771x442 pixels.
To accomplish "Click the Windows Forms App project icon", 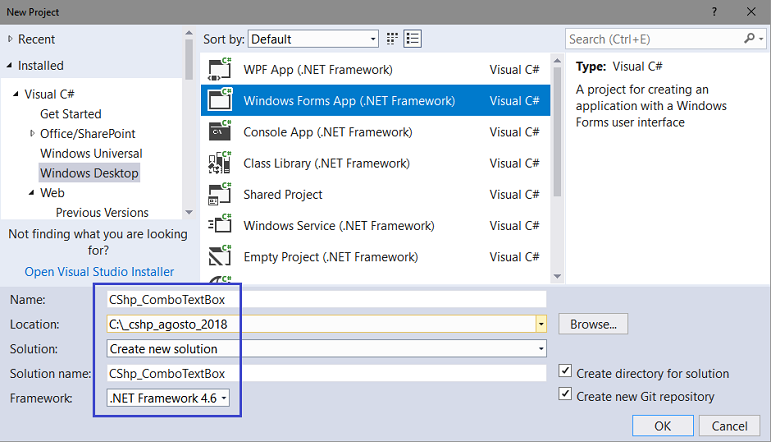I will [220, 100].
